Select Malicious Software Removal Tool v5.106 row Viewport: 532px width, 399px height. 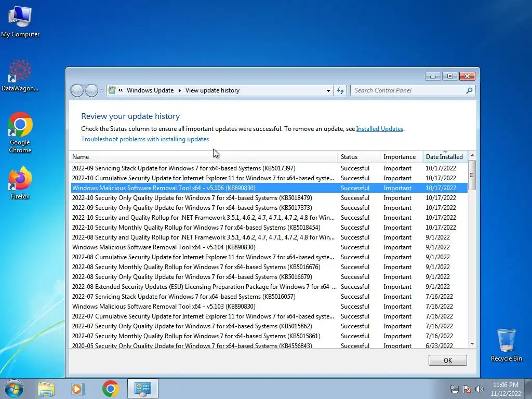click(x=269, y=188)
